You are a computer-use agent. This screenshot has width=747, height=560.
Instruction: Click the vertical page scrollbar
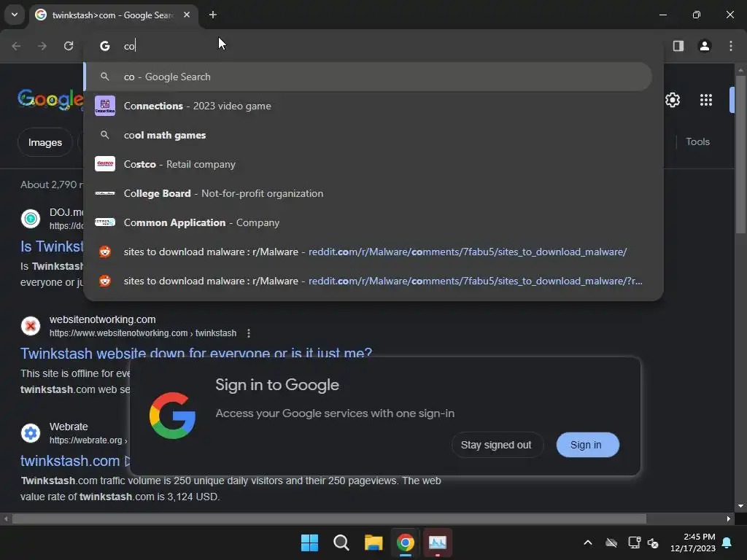click(740, 154)
